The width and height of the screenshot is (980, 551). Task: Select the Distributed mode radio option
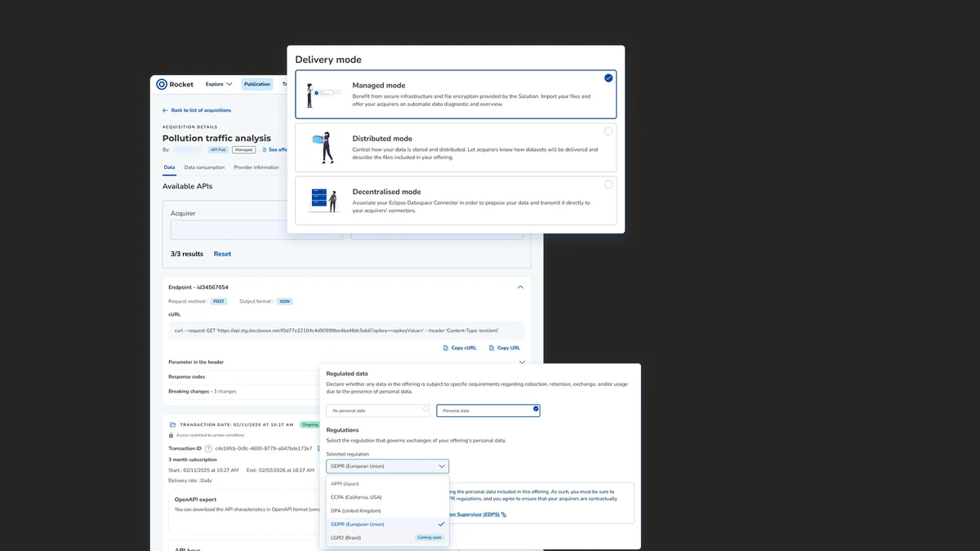(608, 131)
